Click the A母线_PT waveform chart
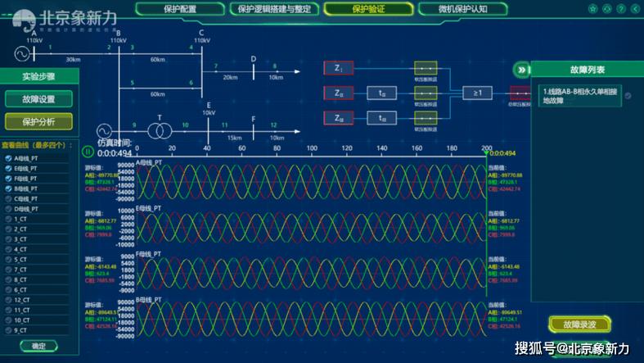 [x=311, y=182]
